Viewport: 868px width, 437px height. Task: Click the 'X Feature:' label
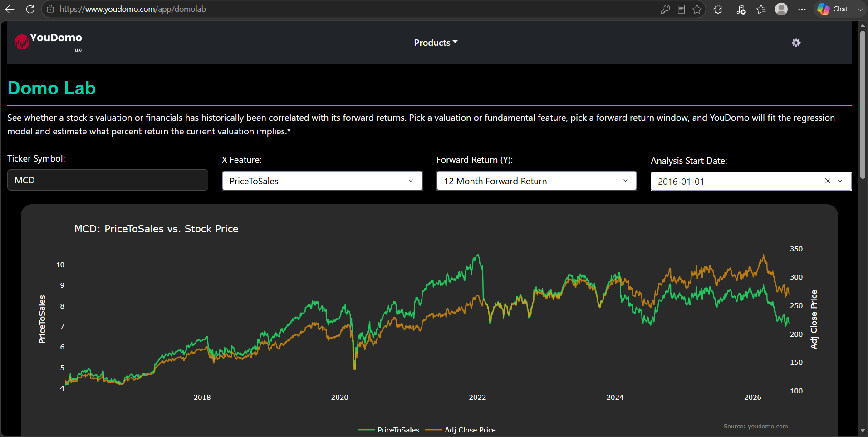(242, 160)
